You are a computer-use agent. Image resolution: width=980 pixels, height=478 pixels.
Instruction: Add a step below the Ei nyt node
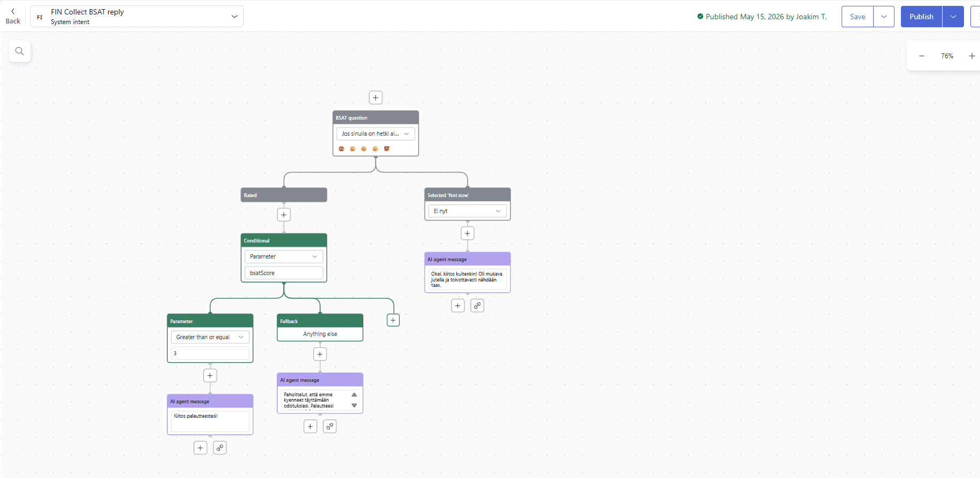click(468, 233)
